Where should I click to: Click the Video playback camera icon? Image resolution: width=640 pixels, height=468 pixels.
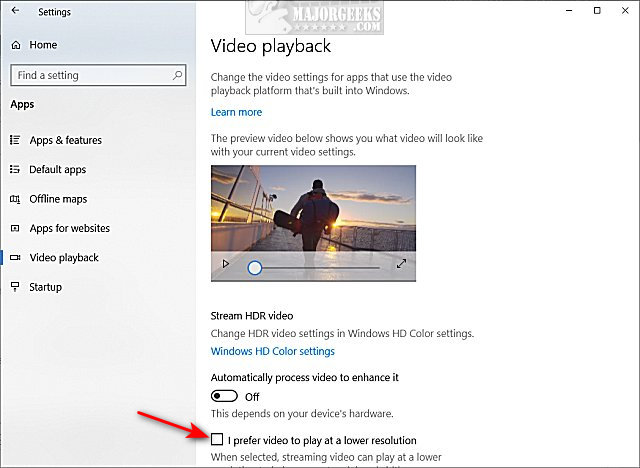click(x=15, y=257)
